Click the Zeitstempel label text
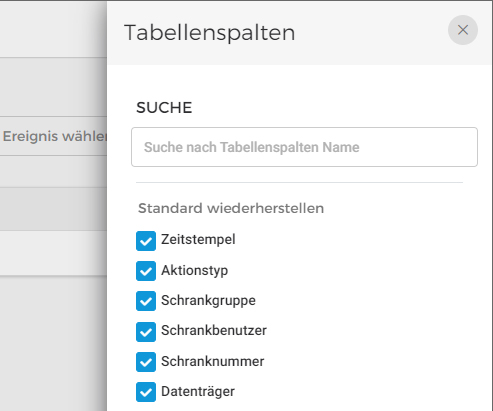 tap(198, 240)
